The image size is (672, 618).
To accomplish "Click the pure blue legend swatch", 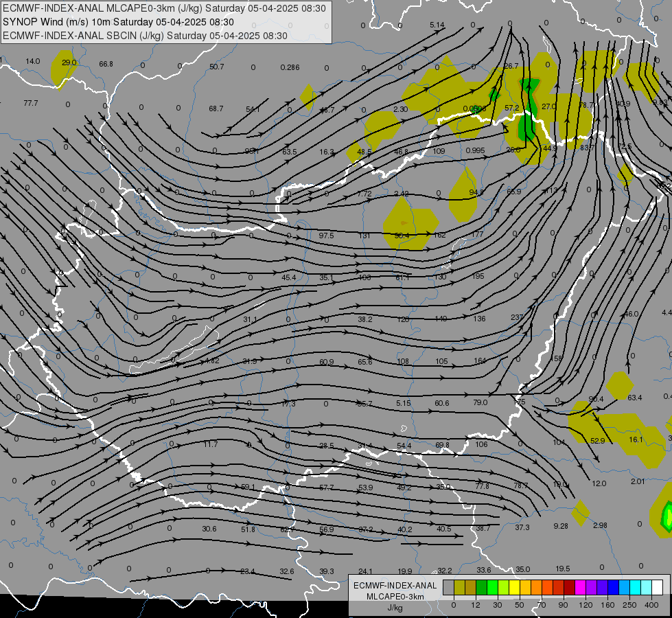I will [x=614, y=588].
